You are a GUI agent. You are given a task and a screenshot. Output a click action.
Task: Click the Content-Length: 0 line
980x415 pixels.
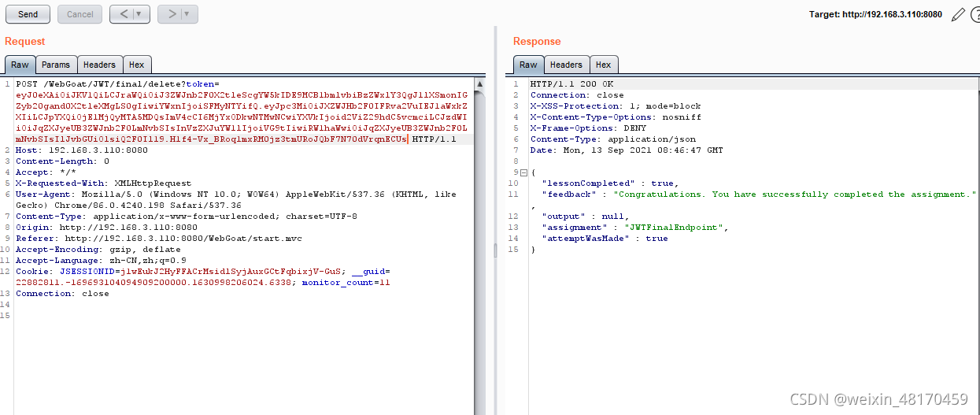point(62,161)
